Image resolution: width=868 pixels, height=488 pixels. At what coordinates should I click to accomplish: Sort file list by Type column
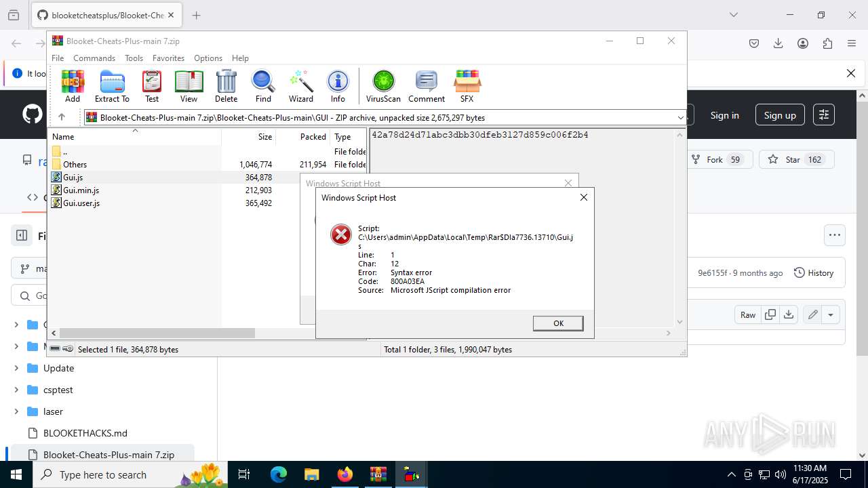pos(348,136)
